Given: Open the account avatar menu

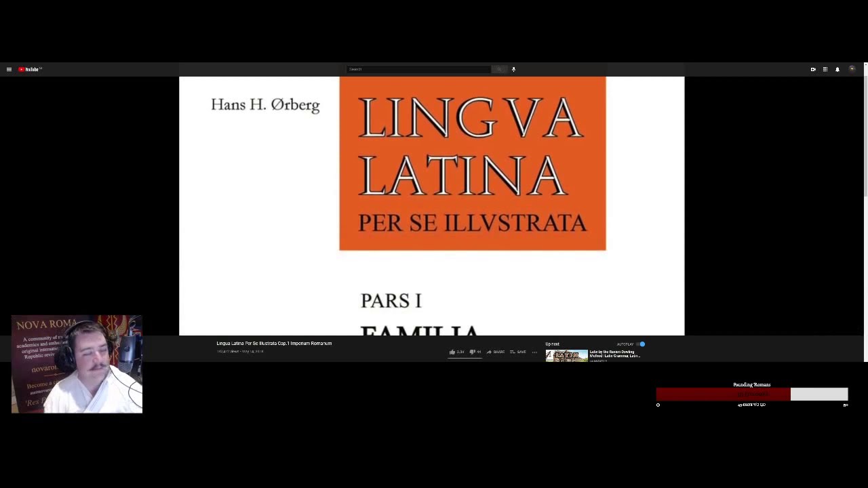Looking at the screenshot, I should tap(852, 69).
